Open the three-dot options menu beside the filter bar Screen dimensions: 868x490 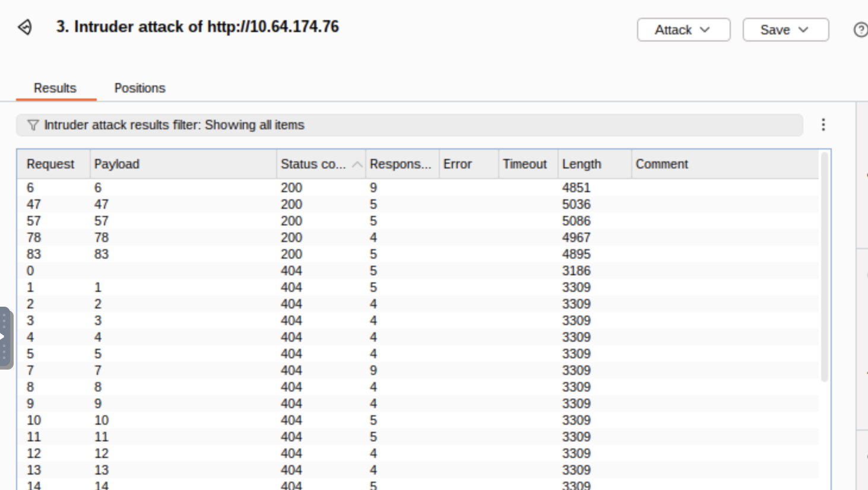tap(823, 125)
